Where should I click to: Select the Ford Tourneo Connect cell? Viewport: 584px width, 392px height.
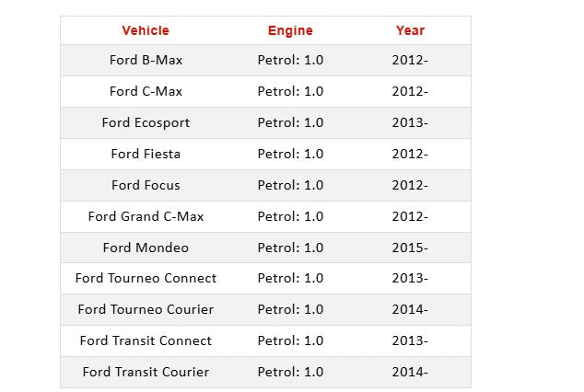click(x=146, y=278)
